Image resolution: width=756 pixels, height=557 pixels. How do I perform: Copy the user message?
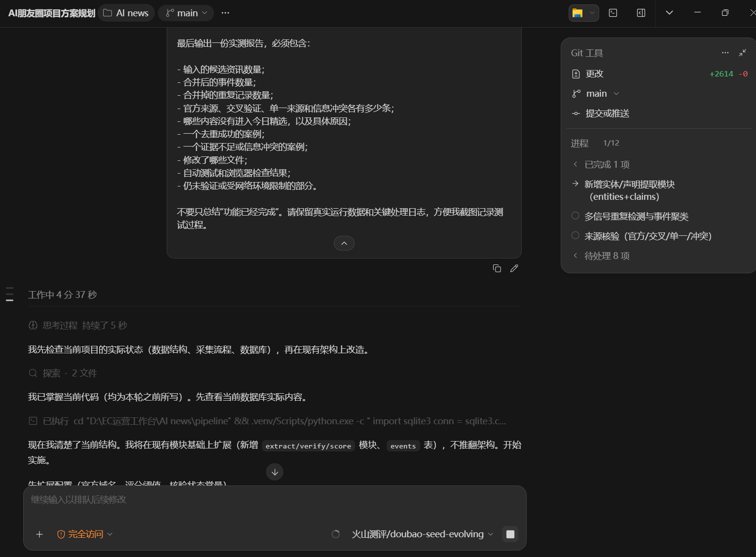click(497, 268)
